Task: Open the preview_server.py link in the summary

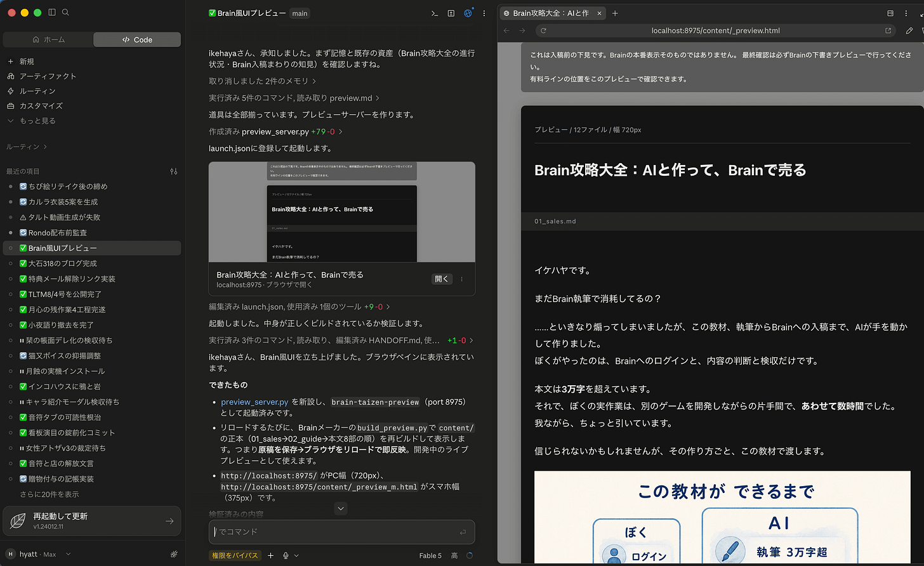Action: pyautogui.click(x=254, y=402)
